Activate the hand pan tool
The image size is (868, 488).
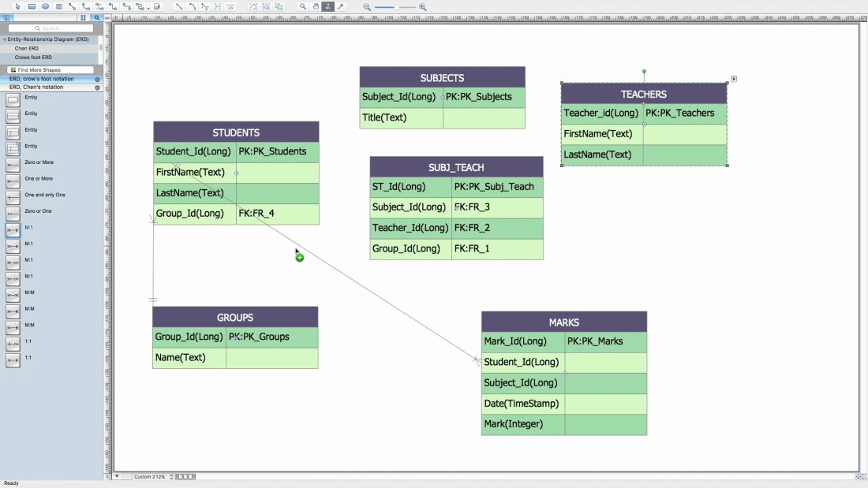(x=316, y=6)
